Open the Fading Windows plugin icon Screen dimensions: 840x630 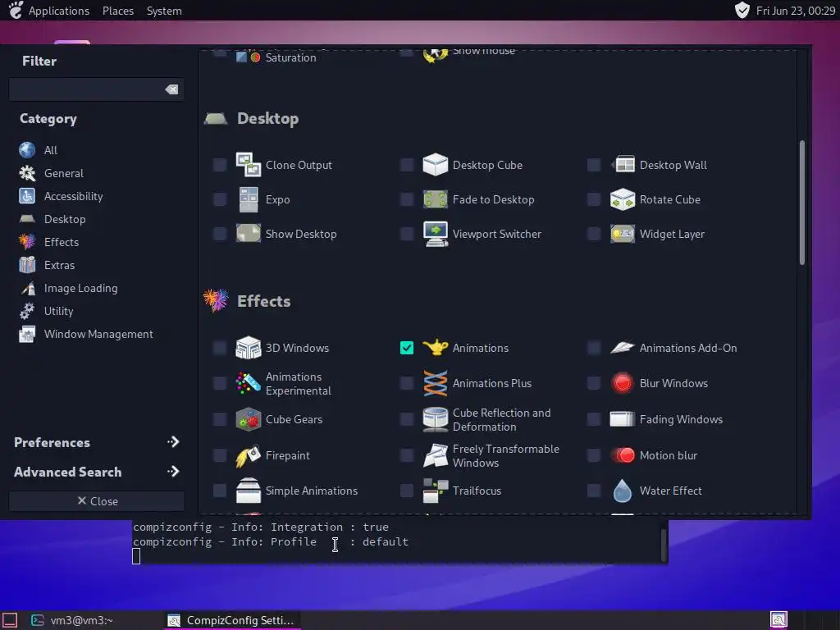coord(623,419)
